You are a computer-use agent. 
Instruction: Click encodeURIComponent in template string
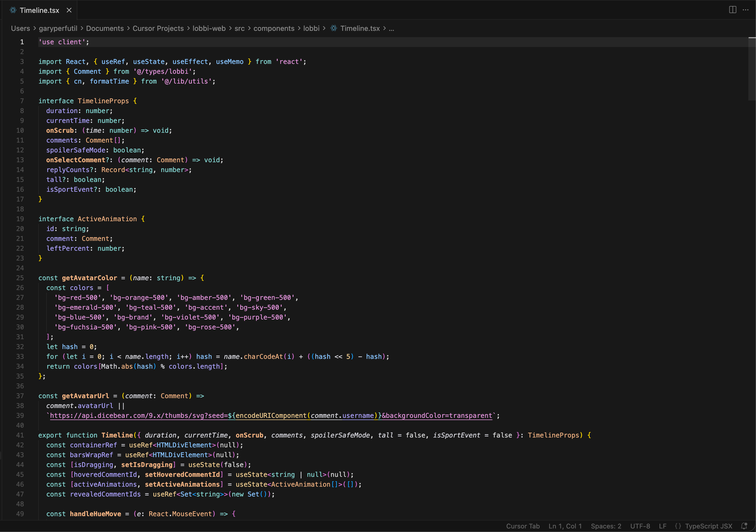tap(271, 416)
